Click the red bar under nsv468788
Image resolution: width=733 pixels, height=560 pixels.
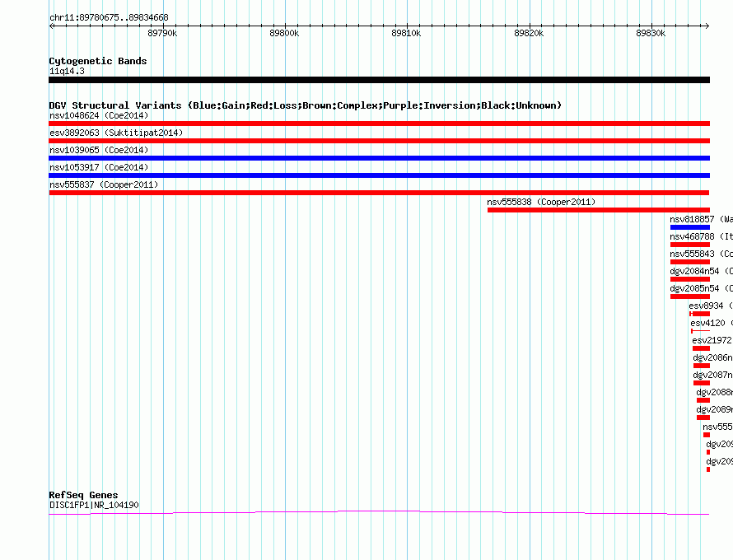pyautogui.click(x=690, y=245)
